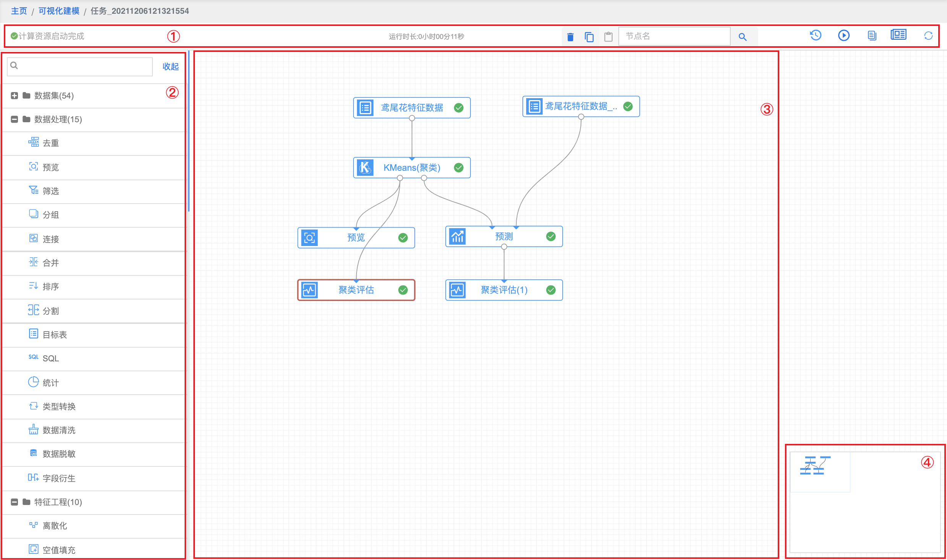Click the sidebar vertical scrollbar
Image resolution: width=947 pixels, height=560 pixels.
pos(189,132)
